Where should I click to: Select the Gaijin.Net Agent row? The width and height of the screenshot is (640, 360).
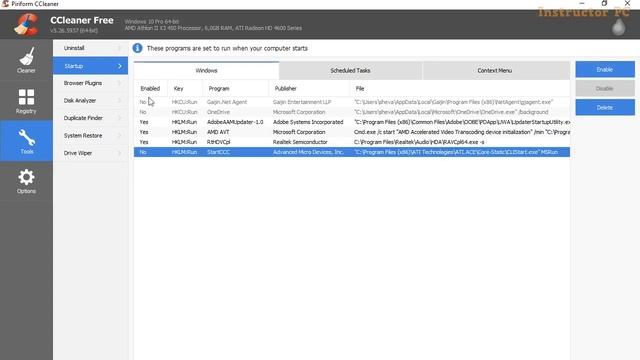[x=352, y=102]
